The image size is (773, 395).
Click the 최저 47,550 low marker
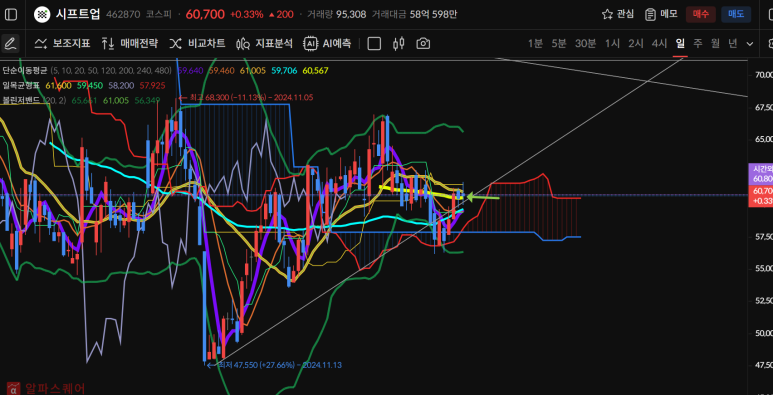[274, 365]
